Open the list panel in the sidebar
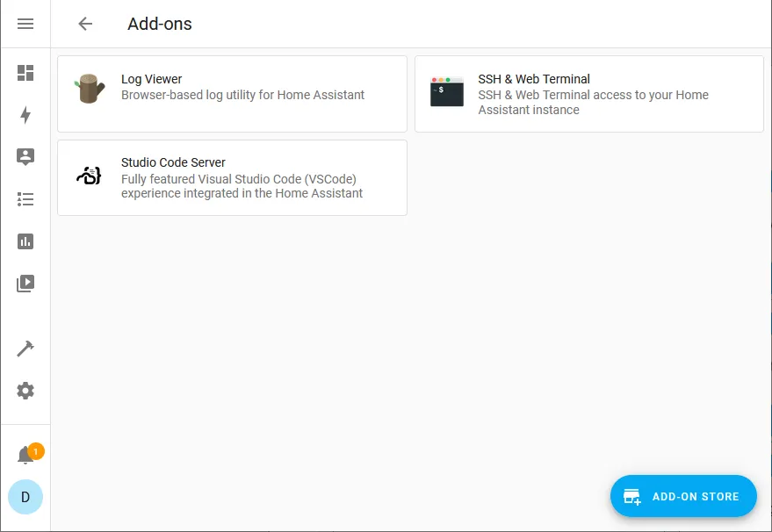 25,198
